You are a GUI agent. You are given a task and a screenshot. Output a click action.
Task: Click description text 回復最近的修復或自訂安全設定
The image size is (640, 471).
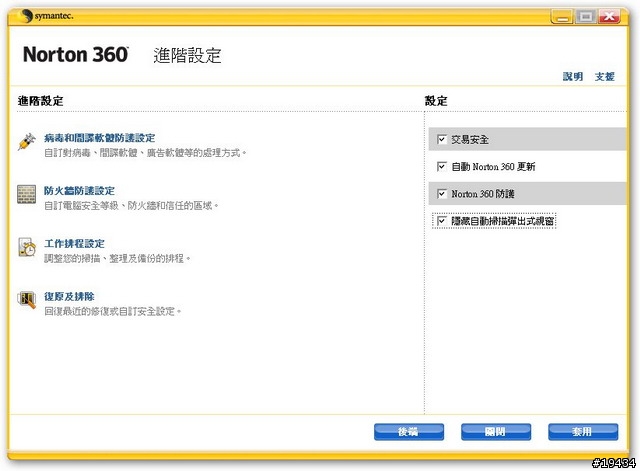tap(113, 311)
